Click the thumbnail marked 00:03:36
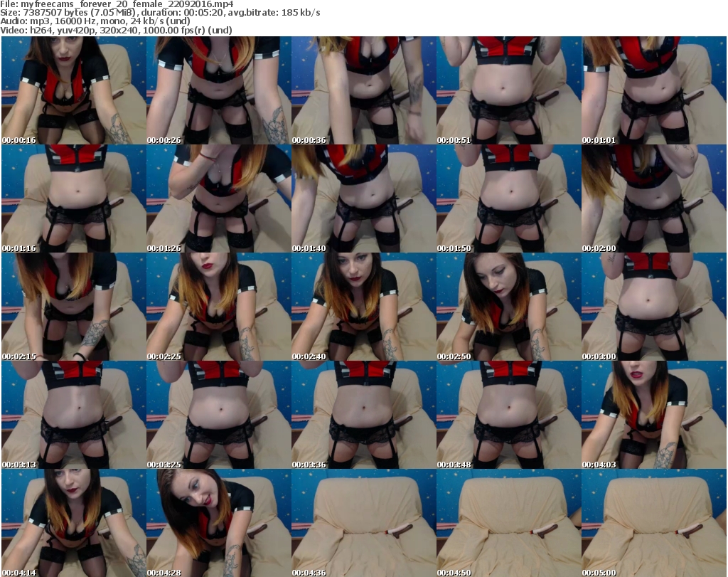Image resolution: width=728 pixels, height=577 pixels. pos(363,415)
